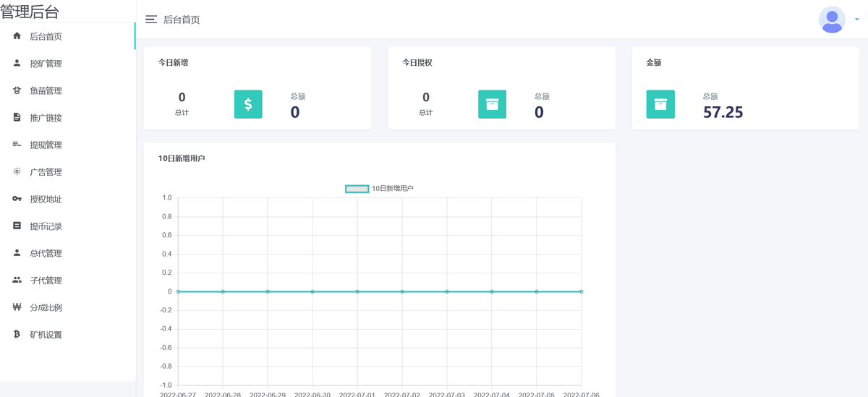Click the won-sign icon beside 分成比例
868x397 pixels.
pyautogui.click(x=17, y=307)
